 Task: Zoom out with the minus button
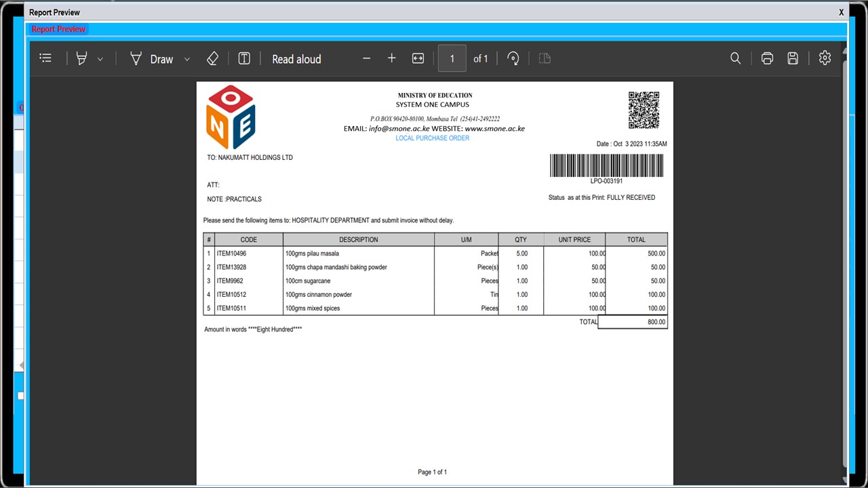366,58
